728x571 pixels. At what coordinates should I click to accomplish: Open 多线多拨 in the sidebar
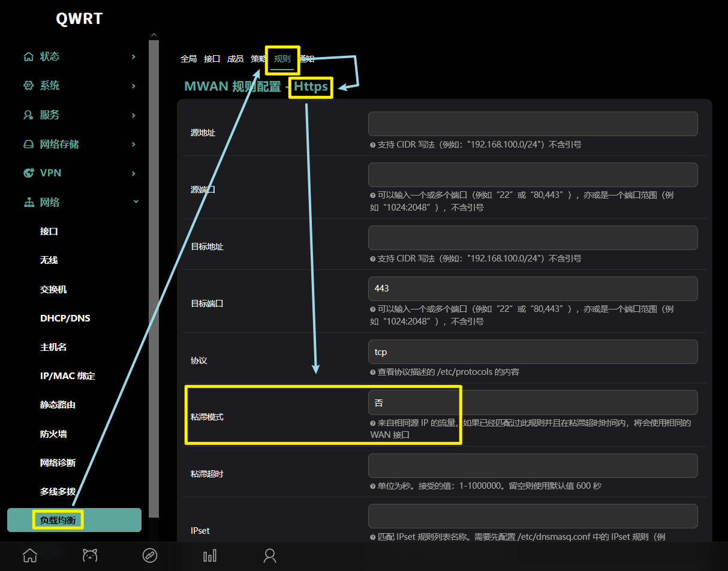click(58, 491)
